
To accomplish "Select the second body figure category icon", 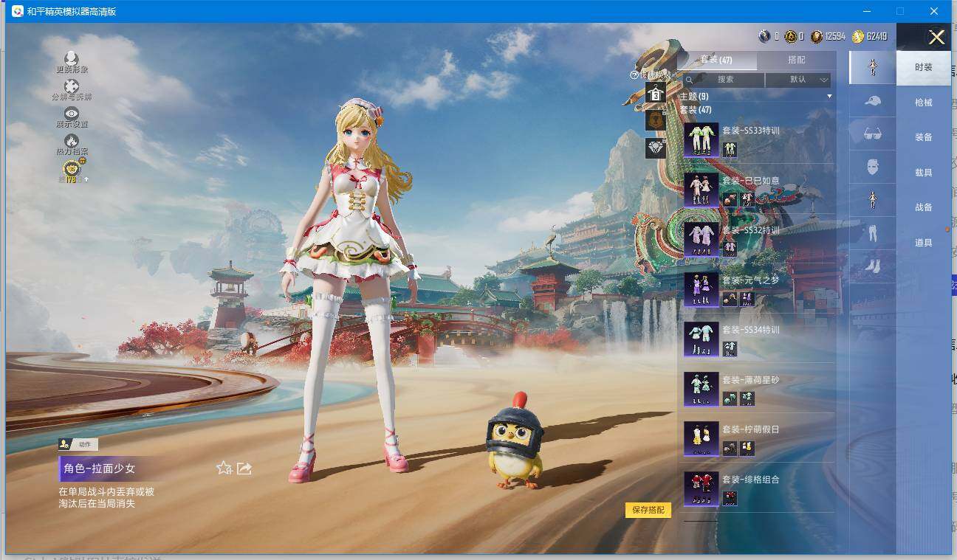I will (872, 201).
